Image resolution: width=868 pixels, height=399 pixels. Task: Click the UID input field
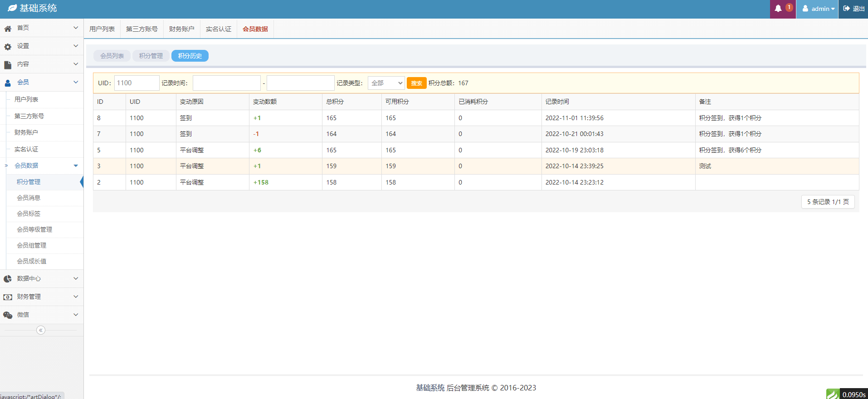click(x=137, y=83)
